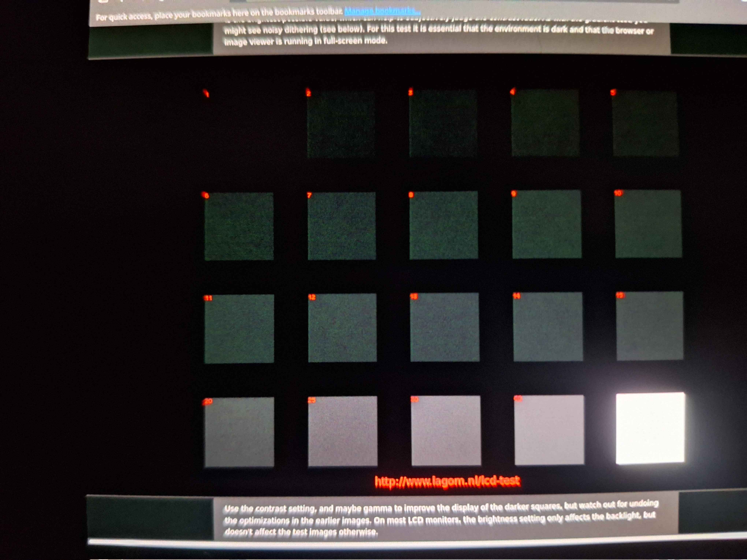Click the lagom.nl/lcd-test URL text
Screen dimensions: 747x560
(x=447, y=481)
